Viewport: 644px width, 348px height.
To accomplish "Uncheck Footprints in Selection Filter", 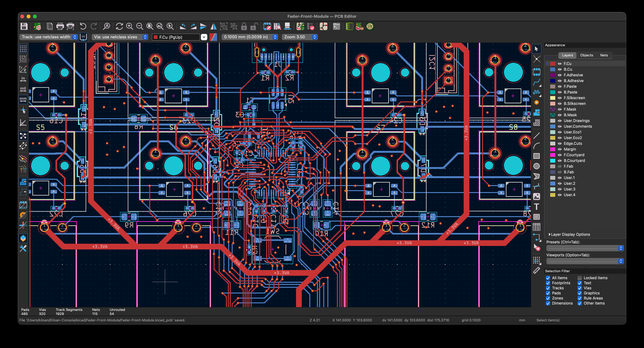I will coord(548,283).
